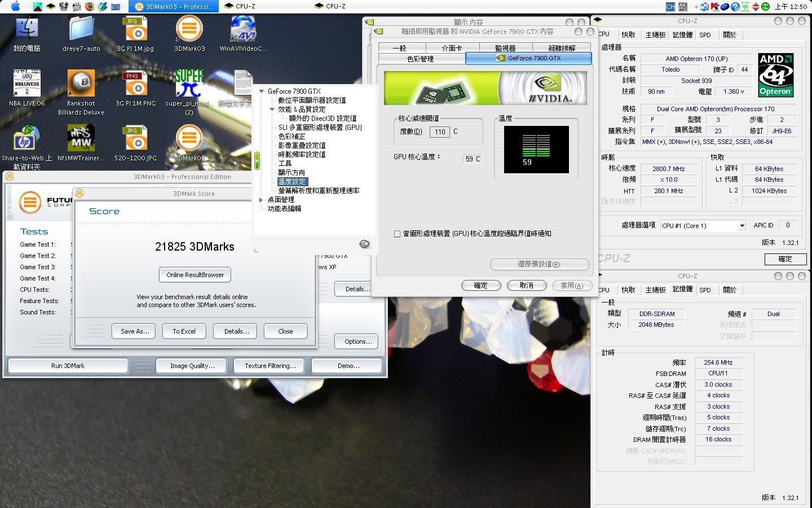Switch to the 介面卡 tab

pyautogui.click(x=452, y=48)
